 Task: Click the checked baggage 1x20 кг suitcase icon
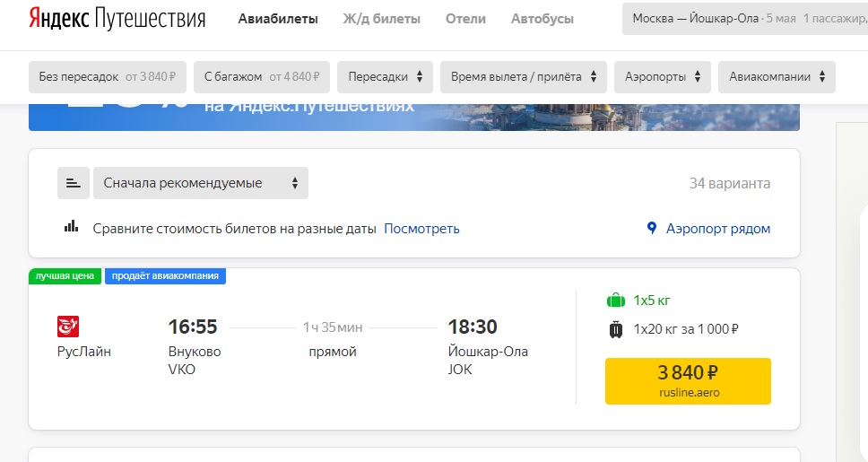(615, 329)
